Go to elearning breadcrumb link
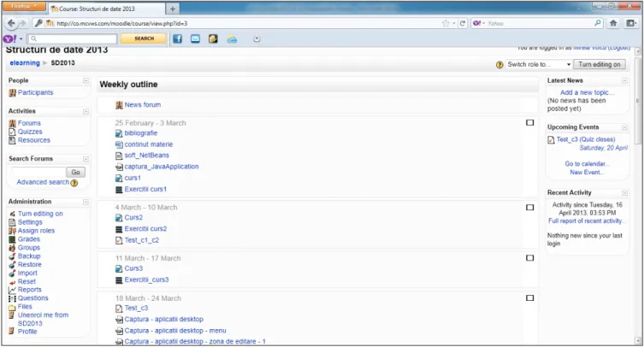Image resolution: width=644 pixels, height=347 pixels. [25, 63]
